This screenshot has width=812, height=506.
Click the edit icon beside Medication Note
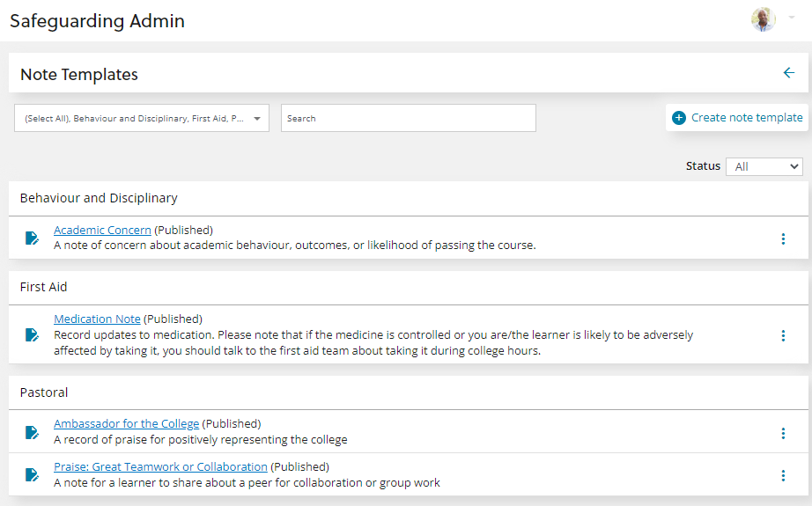pos(32,334)
